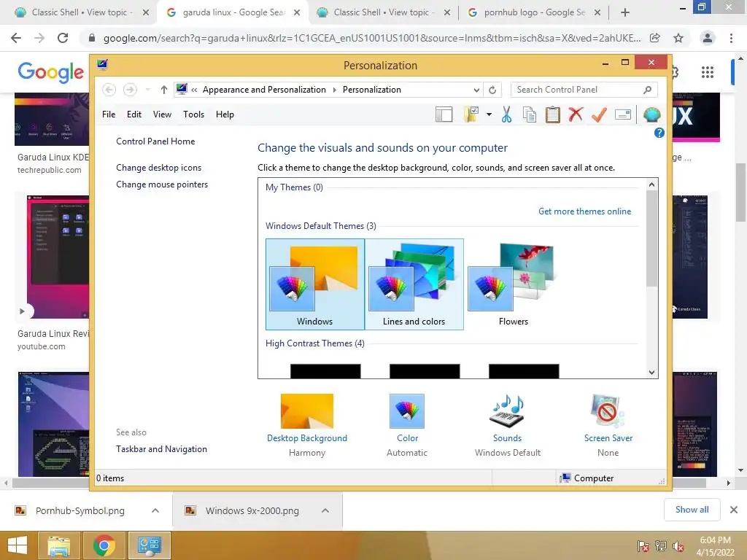747x560 pixels.
Task: Open Classic Shell settings shell icon
Action: pos(651,114)
